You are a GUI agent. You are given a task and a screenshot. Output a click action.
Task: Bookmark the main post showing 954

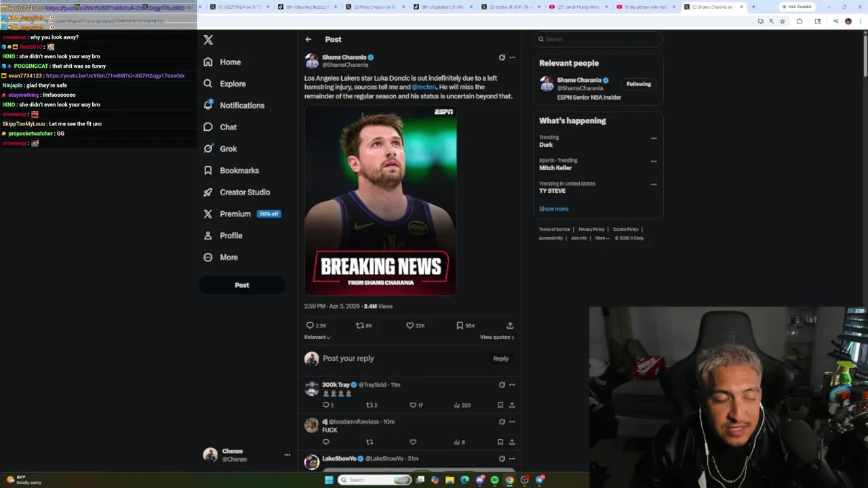[x=465, y=325]
